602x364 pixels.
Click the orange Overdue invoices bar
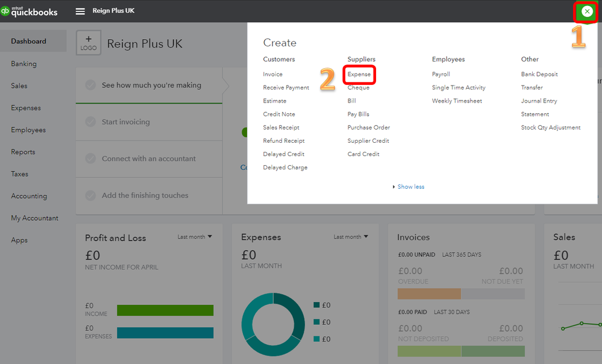429,293
